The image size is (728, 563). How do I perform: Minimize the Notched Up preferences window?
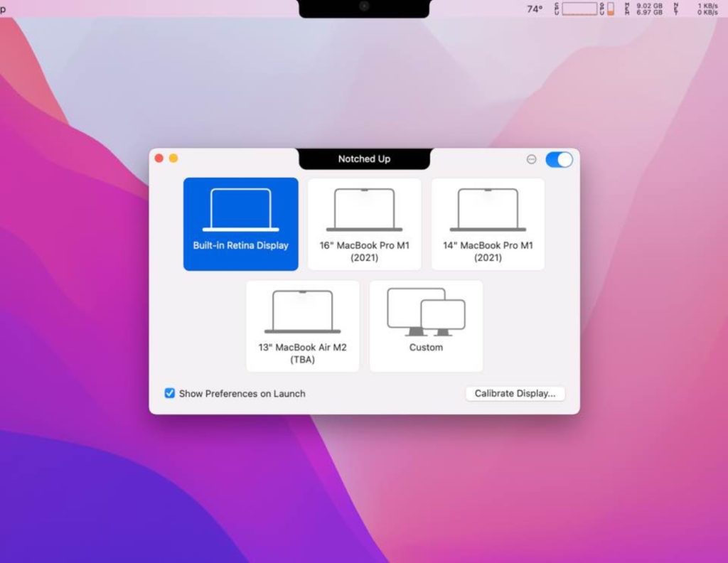point(173,159)
